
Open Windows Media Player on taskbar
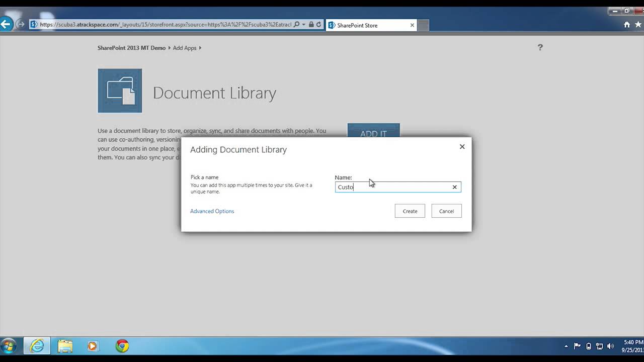tap(93, 346)
